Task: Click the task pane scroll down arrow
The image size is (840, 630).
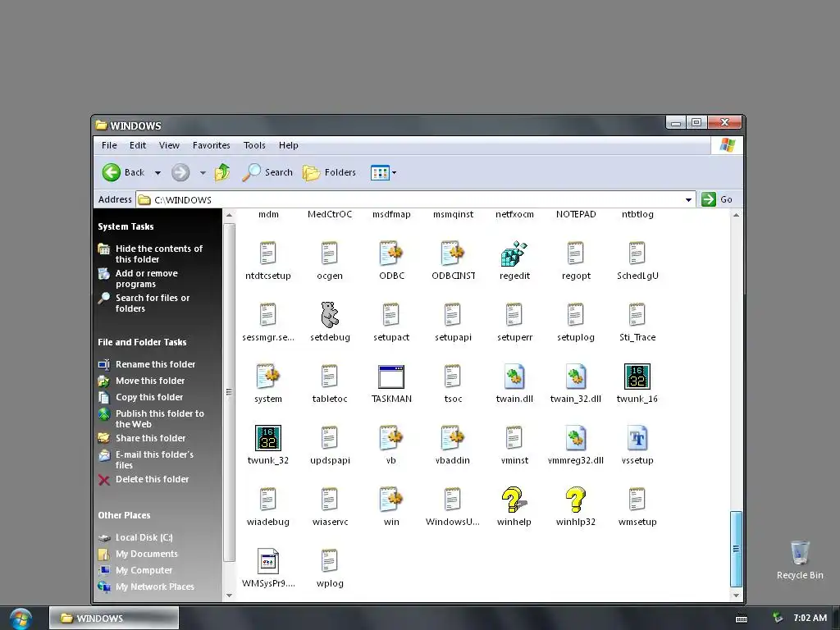Action: [x=230, y=596]
